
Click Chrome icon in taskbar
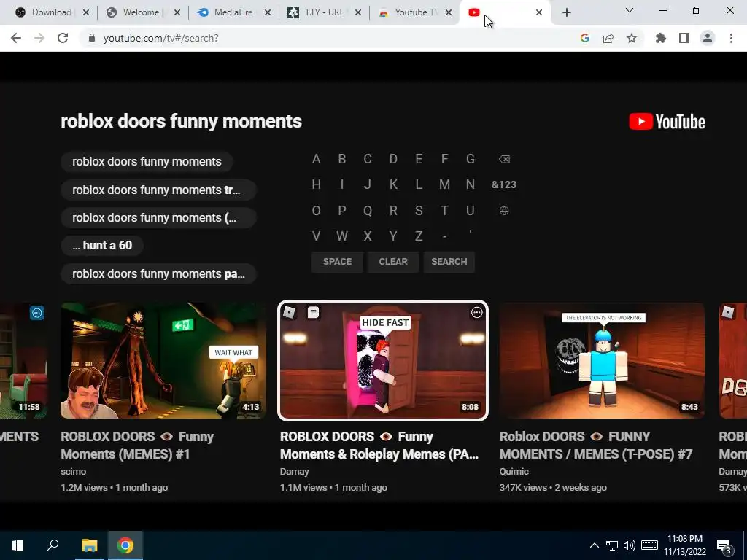(x=125, y=545)
